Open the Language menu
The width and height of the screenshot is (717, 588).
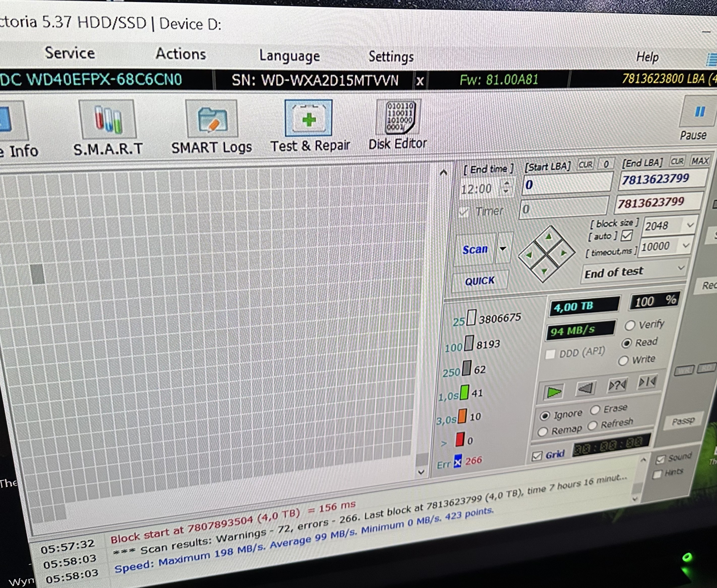tap(289, 56)
